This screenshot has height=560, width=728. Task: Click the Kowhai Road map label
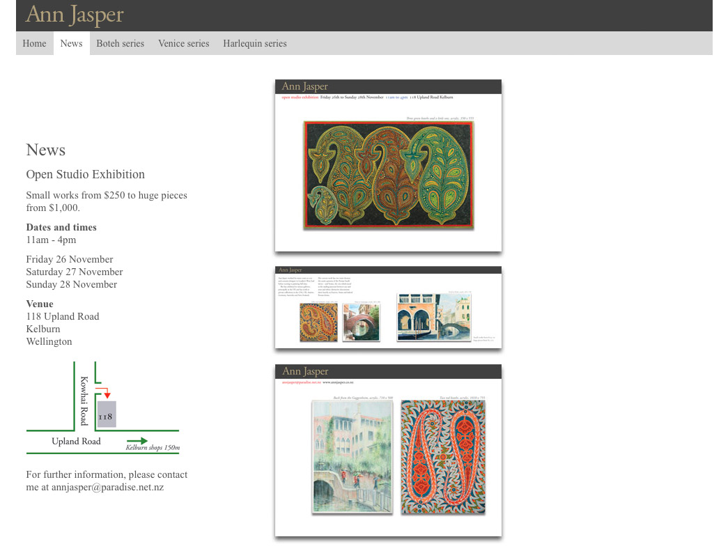[x=84, y=400]
